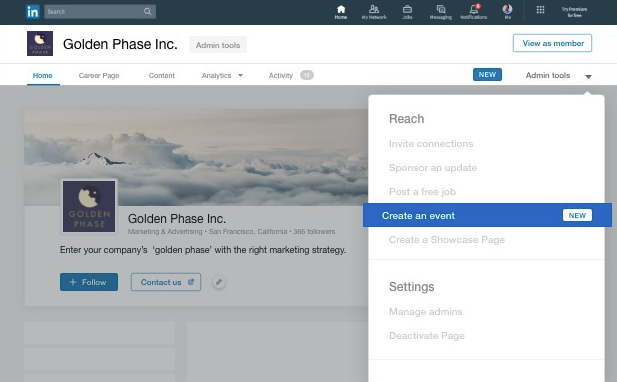Viewport: 617px width, 382px height.
Task: Open the Jobs briefcase icon
Action: click(x=407, y=12)
